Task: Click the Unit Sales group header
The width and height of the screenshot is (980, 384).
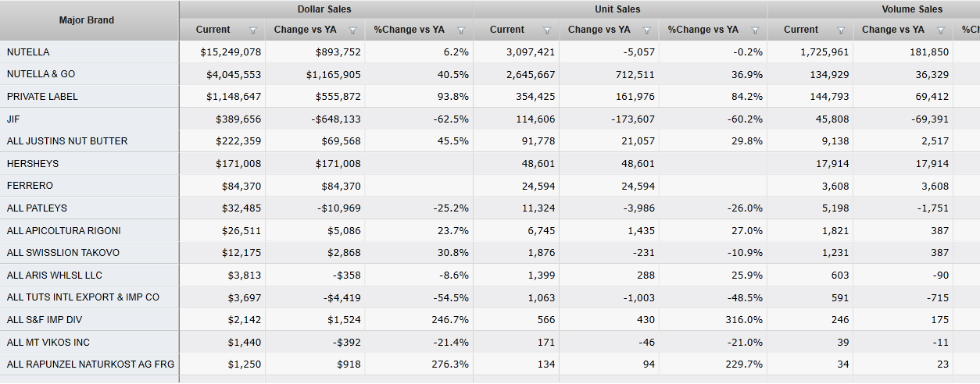Action: 617,9
